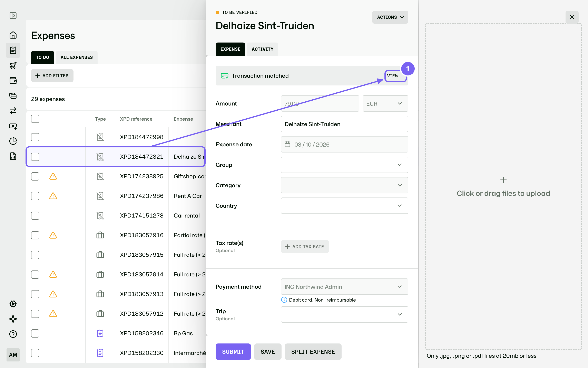Check the box for XPD158202346
Image resolution: width=588 pixels, height=368 pixels.
[35, 333]
